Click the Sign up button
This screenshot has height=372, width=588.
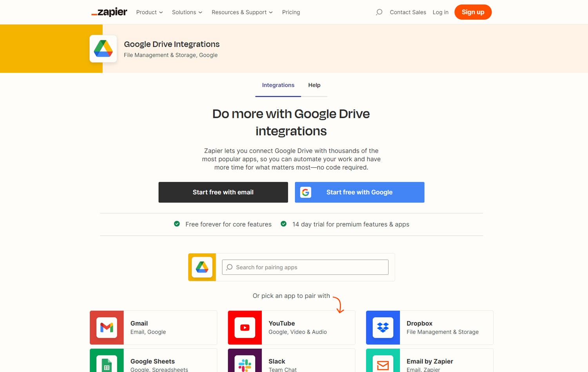point(473,12)
